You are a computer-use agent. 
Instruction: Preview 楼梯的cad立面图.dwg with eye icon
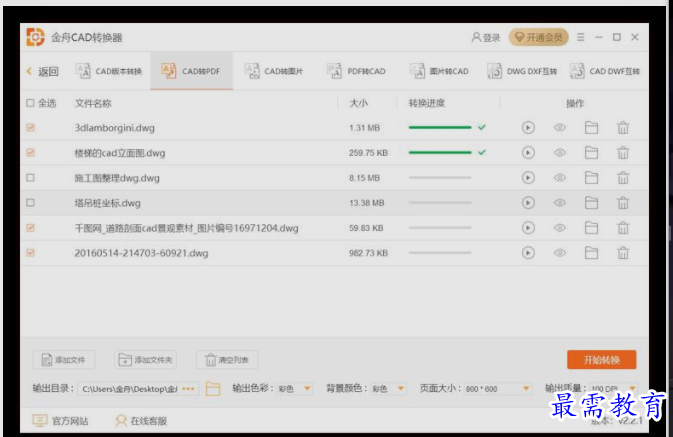coord(560,152)
